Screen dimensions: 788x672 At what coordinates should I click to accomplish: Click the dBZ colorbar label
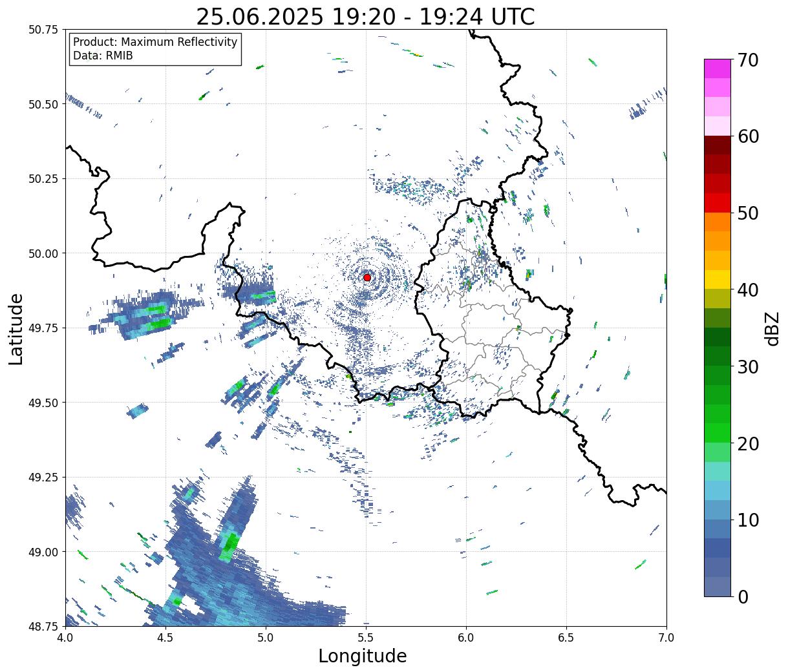[772, 328]
